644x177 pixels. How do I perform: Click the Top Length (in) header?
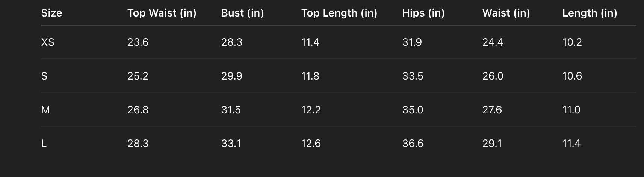click(x=339, y=13)
